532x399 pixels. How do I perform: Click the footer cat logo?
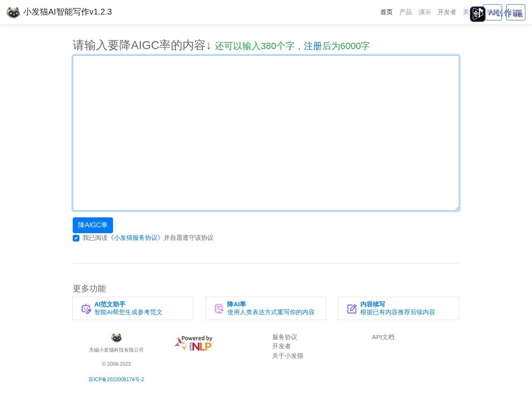[116, 337]
